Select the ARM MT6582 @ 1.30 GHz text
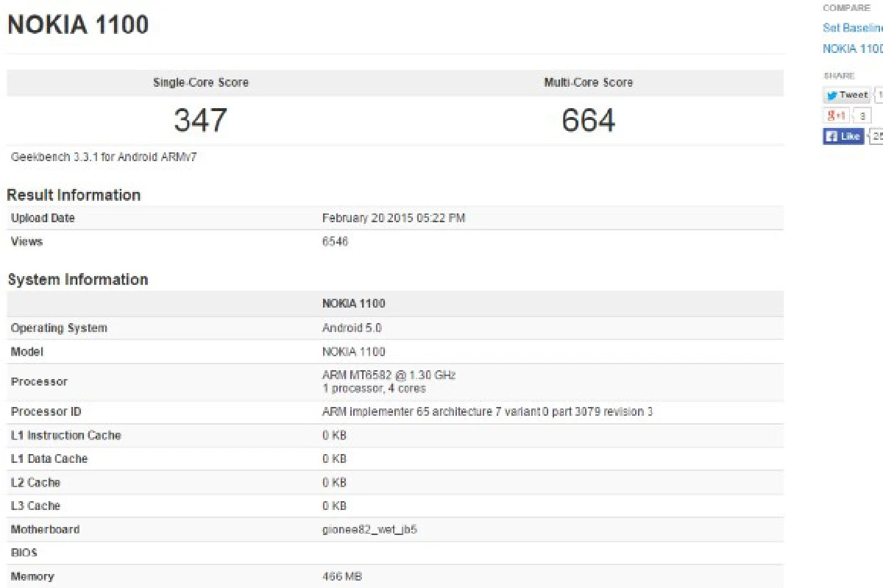 coord(389,375)
